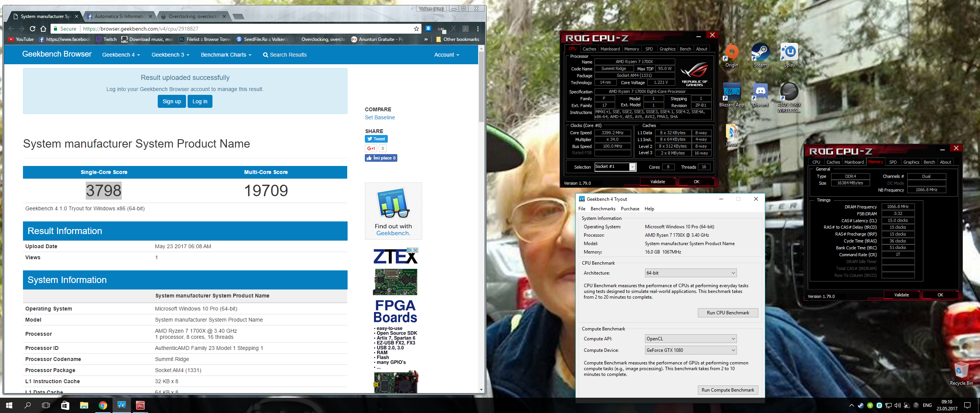The width and height of the screenshot is (980, 413).
Task: Open the taskbar search icon
Action: pos(28,405)
